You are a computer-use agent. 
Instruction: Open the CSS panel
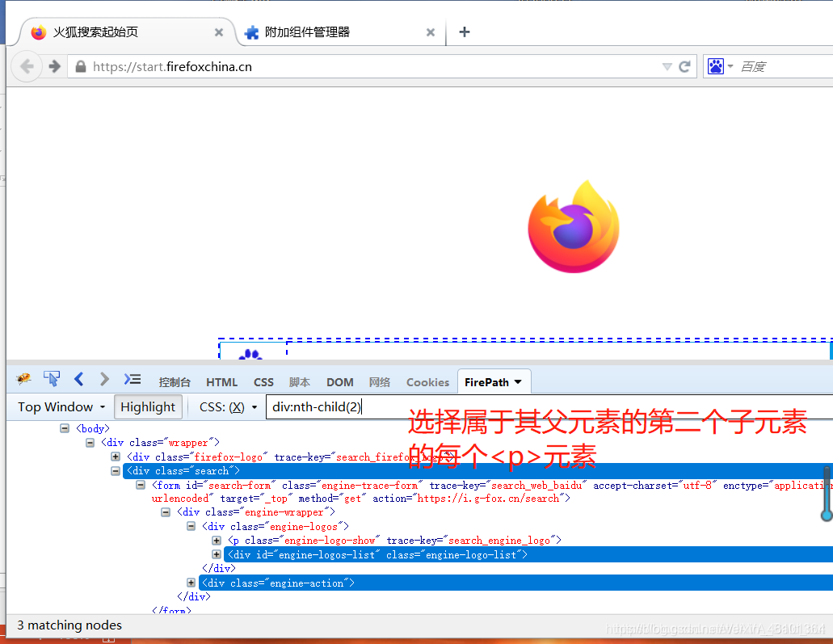[263, 382]
